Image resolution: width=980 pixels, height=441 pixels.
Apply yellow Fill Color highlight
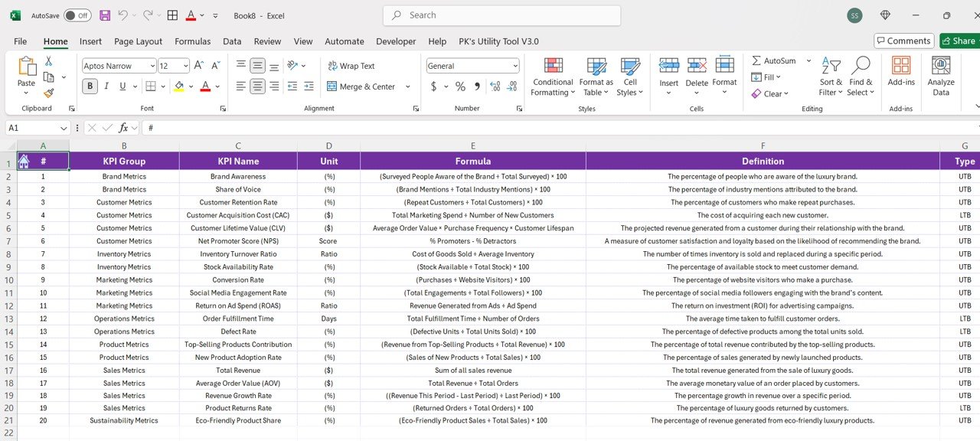point(178,87)
